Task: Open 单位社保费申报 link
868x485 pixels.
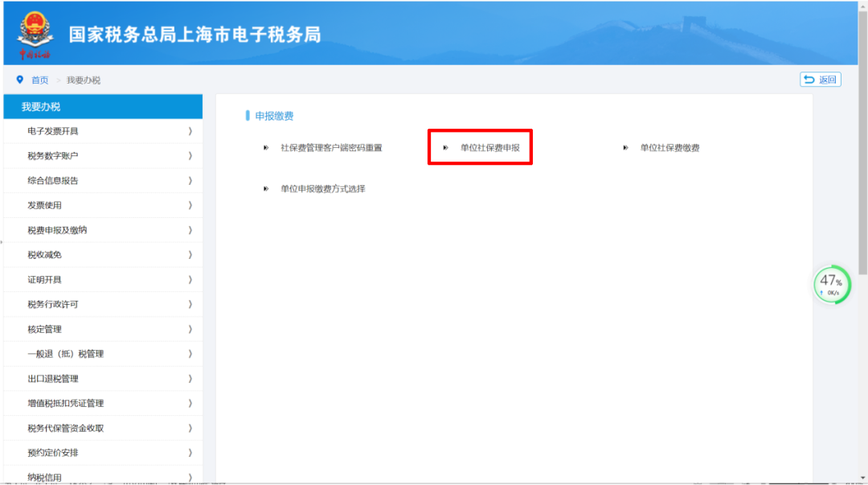Action: pos(490,148)
